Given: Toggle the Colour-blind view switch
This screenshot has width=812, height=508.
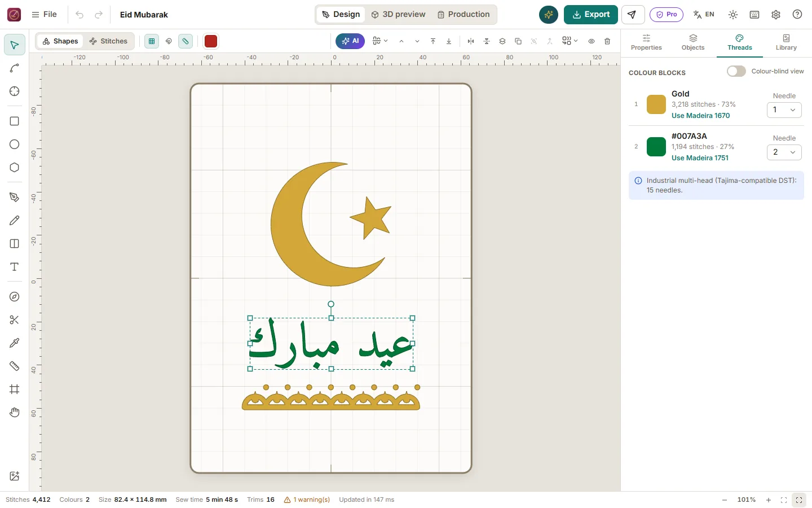Looking at the screenshot, I should tap(736, 71).
